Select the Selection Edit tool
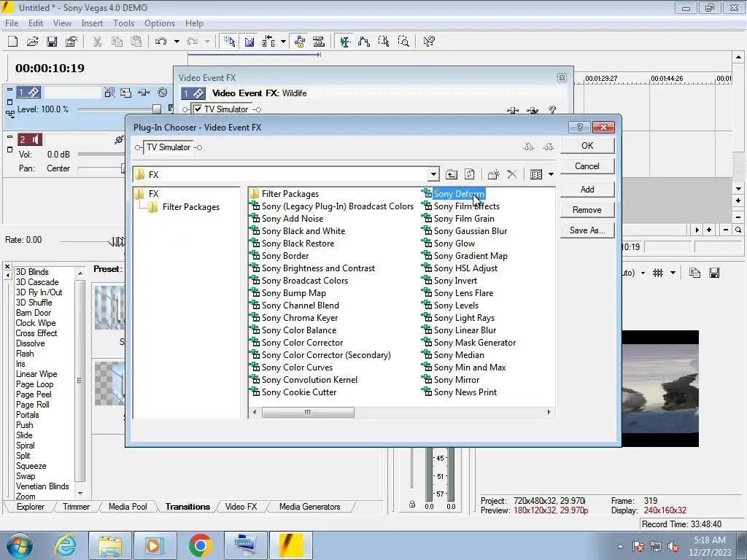The height and width of the screenshot is (560, 747). coord(384,42)
